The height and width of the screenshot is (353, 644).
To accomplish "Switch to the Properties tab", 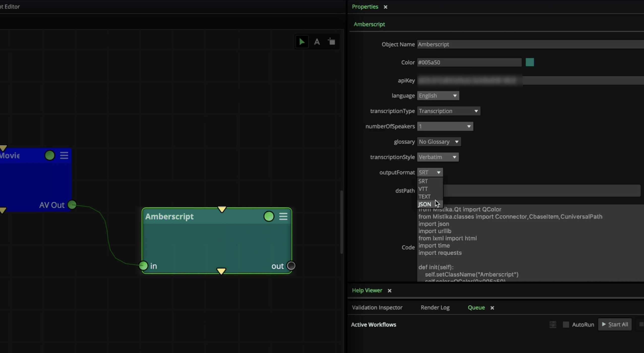I will pos(365,7).
